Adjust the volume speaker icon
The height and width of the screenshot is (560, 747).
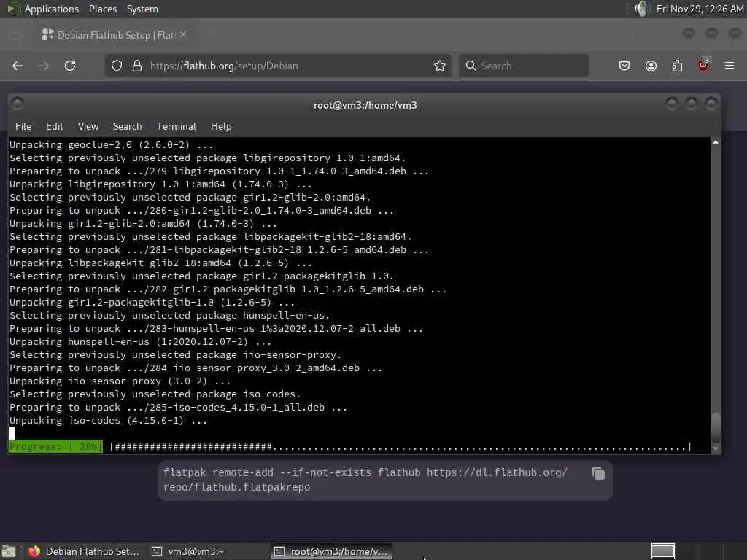coord(642,9)
